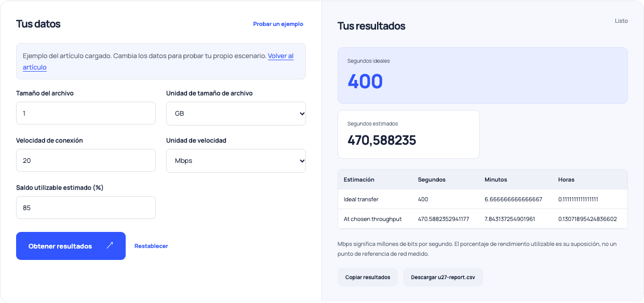Click the Estimación column header

(359, 180)
